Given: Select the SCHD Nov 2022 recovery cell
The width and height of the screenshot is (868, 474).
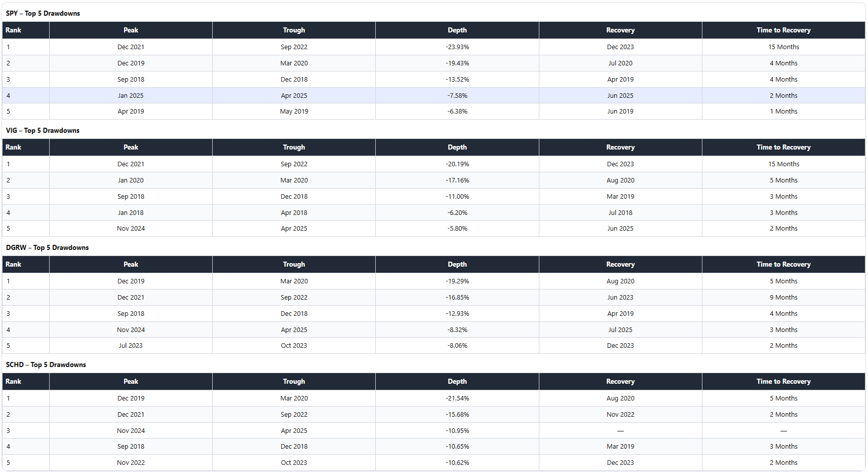Looking at the screenshot, I should tap(620, 415).
